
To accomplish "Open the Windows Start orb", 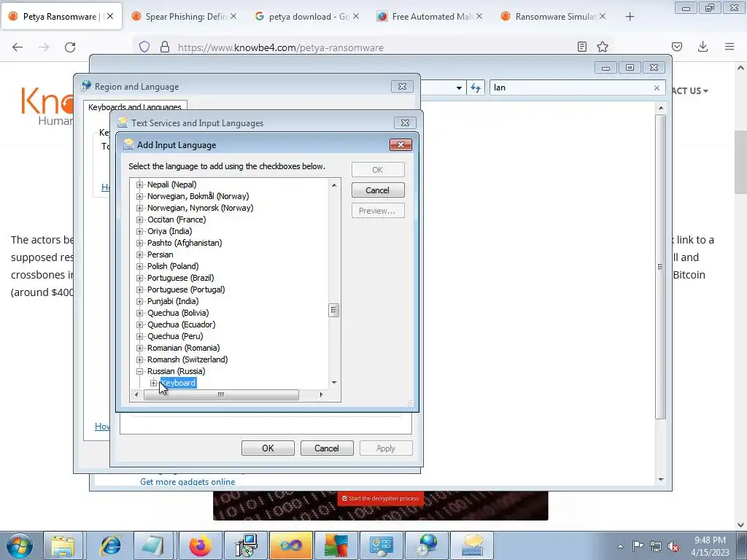I will [20, 545].
